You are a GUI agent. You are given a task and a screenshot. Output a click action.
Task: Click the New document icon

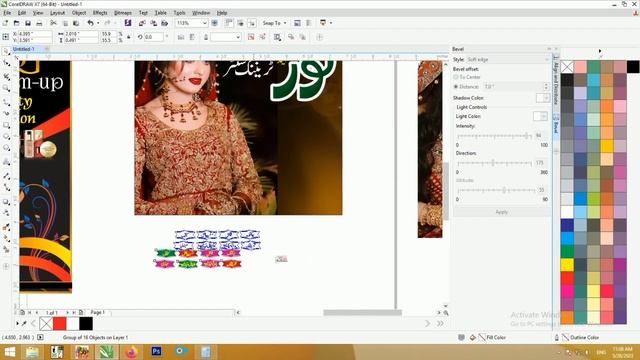(5, 23)
